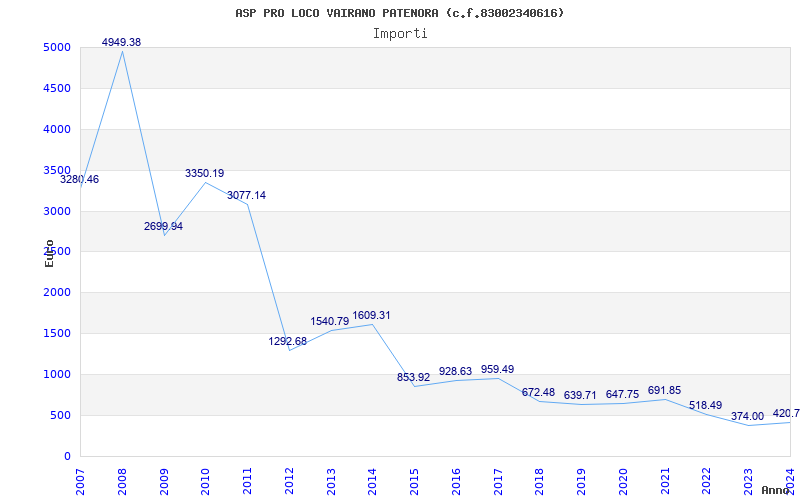Click the Importi subtitle
The height and width of the screenshot is (500, 800).
[400, 34]
